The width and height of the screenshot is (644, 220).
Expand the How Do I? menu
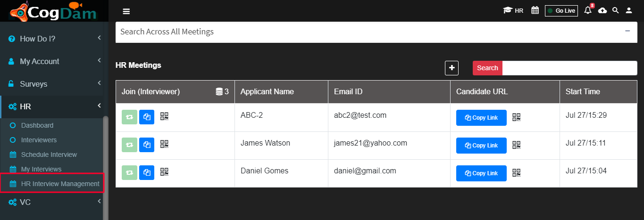pyautogui.click(x=54, y=39)
